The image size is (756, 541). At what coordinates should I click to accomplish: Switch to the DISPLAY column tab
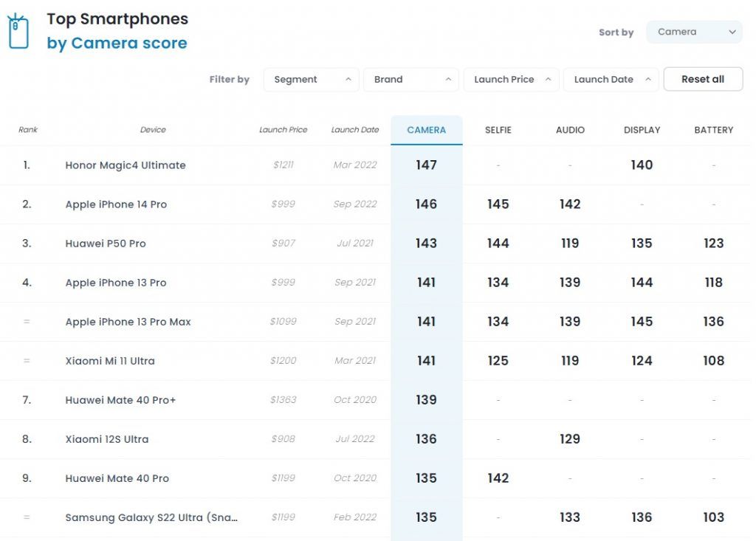point(642,130)
